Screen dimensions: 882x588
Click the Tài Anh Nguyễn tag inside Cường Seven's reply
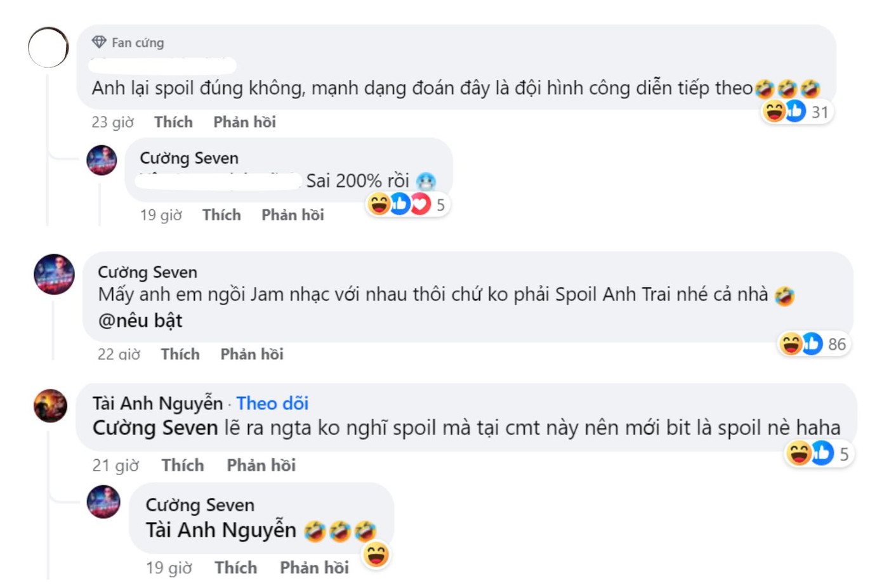tap(218, 529)
